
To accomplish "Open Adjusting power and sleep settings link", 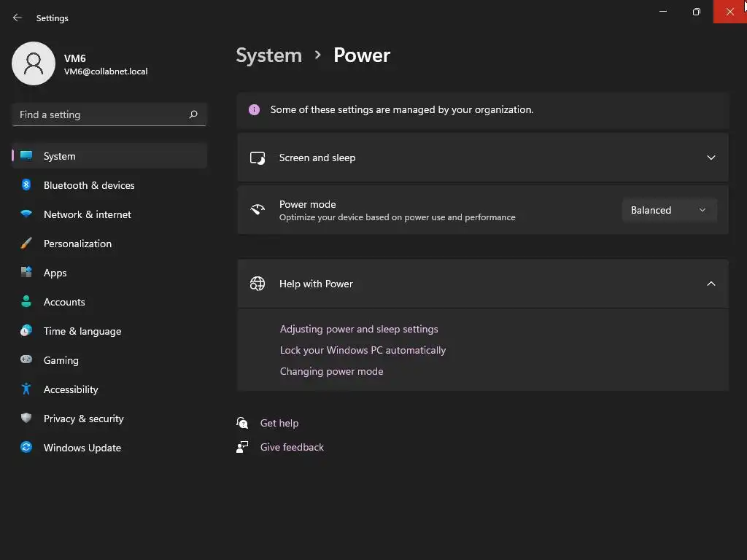I will point(359,329).
